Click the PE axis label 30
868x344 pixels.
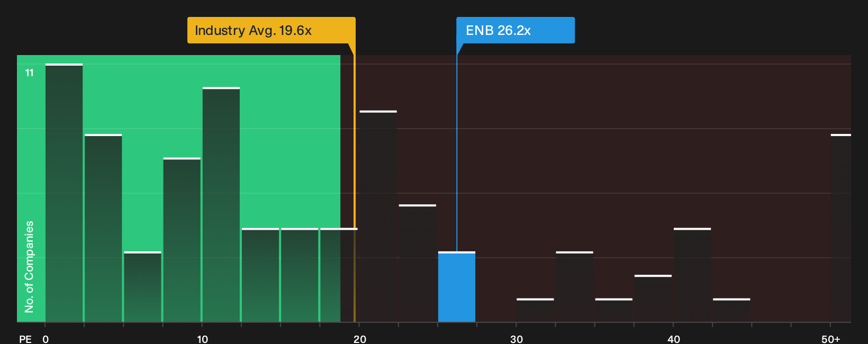[516, 339]
